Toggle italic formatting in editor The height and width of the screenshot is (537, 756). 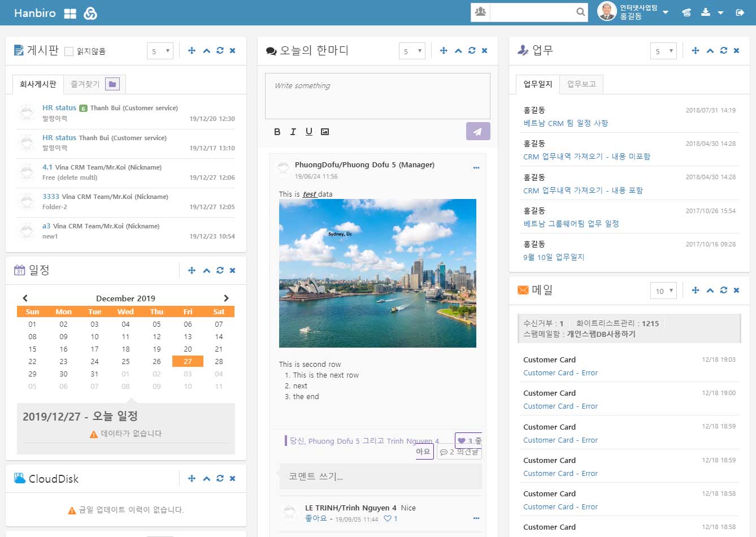tap(293, 132)
